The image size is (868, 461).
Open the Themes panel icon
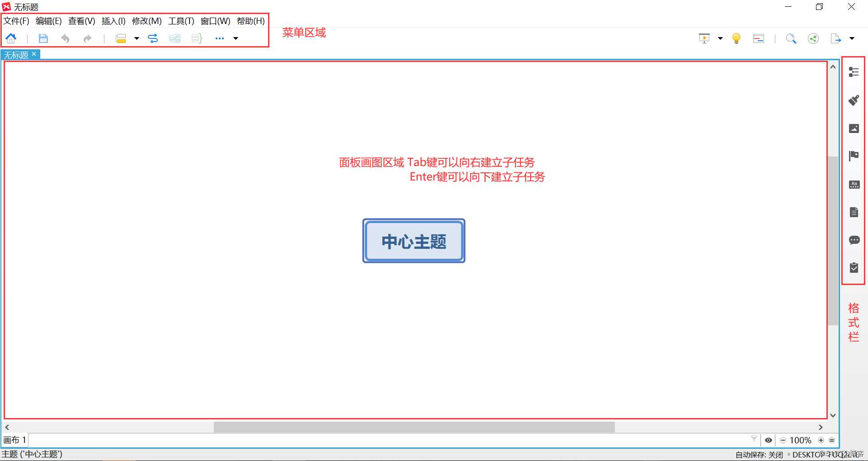coord(854,184)
